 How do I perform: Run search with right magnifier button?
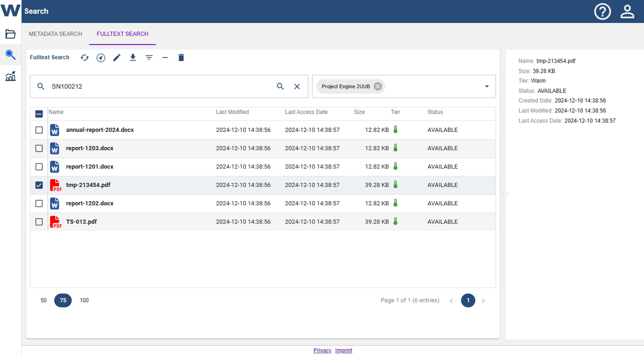[280, 86]
